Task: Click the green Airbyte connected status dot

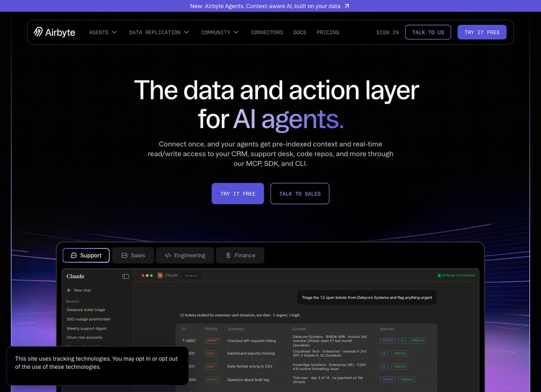Action: [439, 275]
